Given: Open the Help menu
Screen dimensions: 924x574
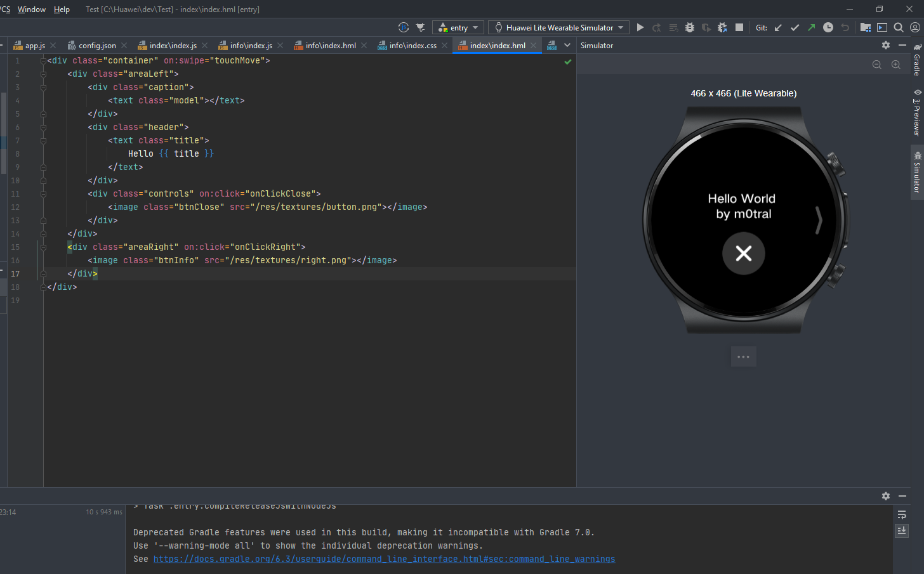Looking at the screenshot, I should [62, 10].
